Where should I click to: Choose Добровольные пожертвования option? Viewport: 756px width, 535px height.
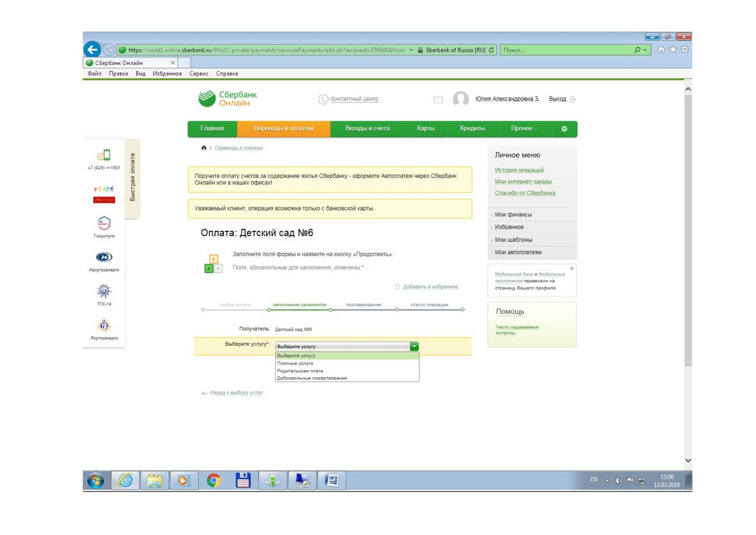[x=347, y=378]
